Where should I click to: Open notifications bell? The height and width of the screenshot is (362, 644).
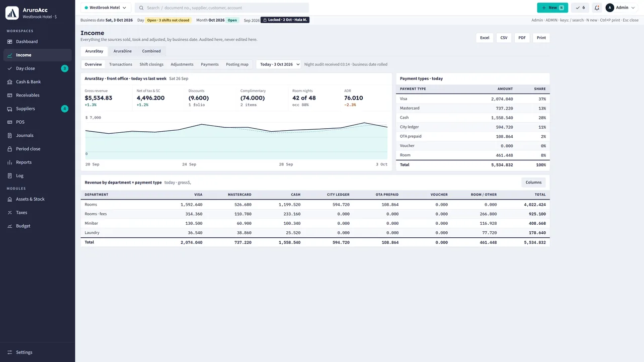click(x=597, y=8)
